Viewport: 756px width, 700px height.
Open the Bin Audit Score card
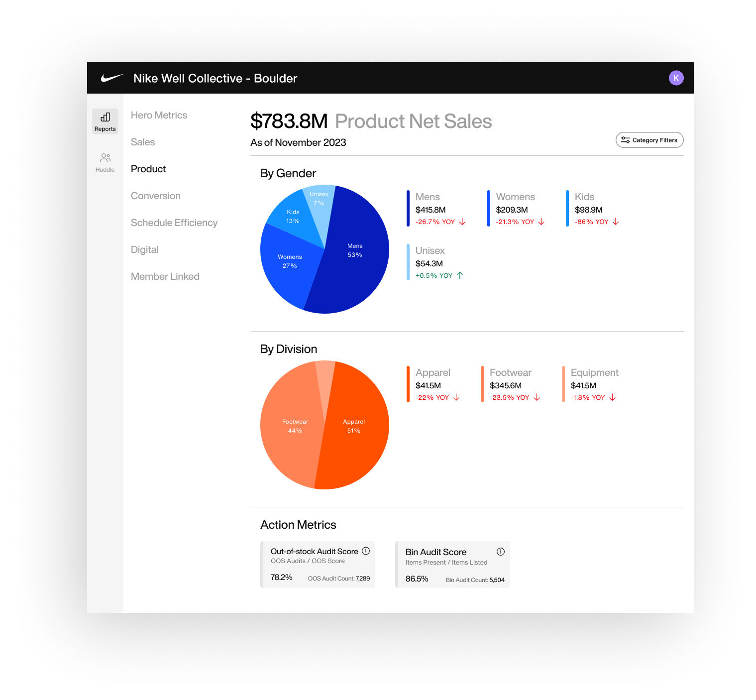point(452,565)
